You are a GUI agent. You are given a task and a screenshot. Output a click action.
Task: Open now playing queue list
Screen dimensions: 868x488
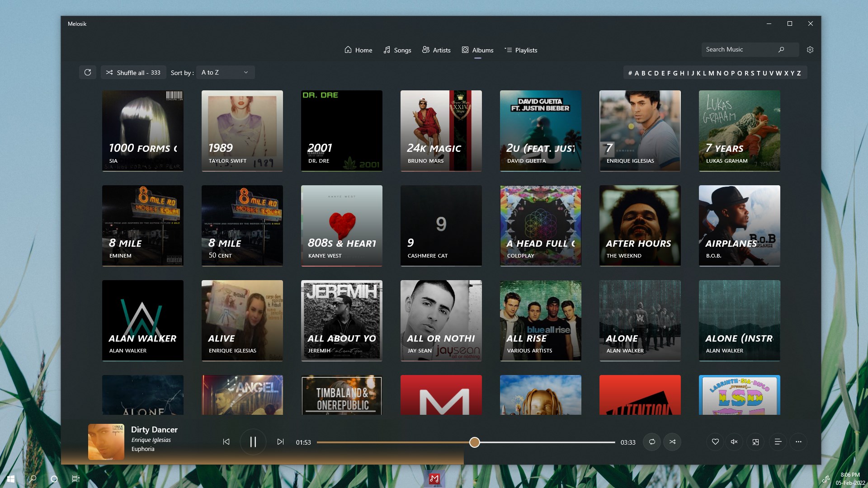(778, 441)
